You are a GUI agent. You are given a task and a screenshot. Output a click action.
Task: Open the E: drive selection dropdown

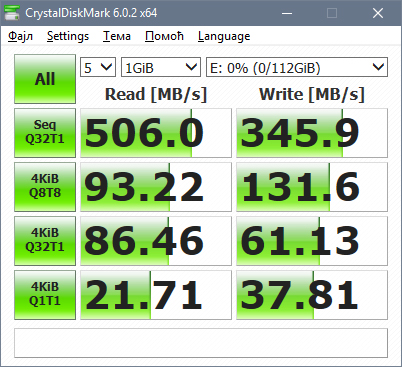[x=297, y=67]
